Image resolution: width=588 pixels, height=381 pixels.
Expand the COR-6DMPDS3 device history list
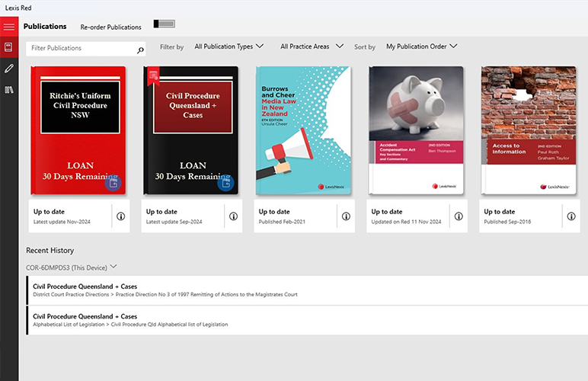click(x=113, y=267)
